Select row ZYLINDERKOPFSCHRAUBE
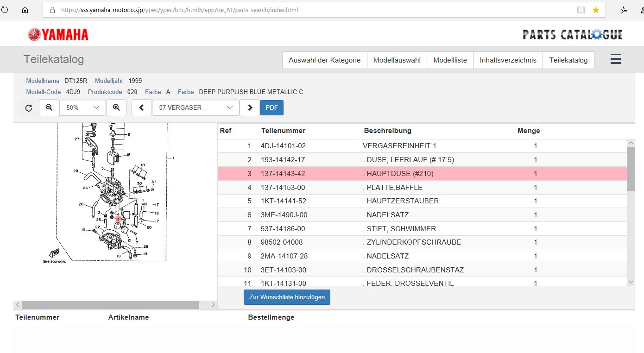644x353 pixels. [423, 242]
